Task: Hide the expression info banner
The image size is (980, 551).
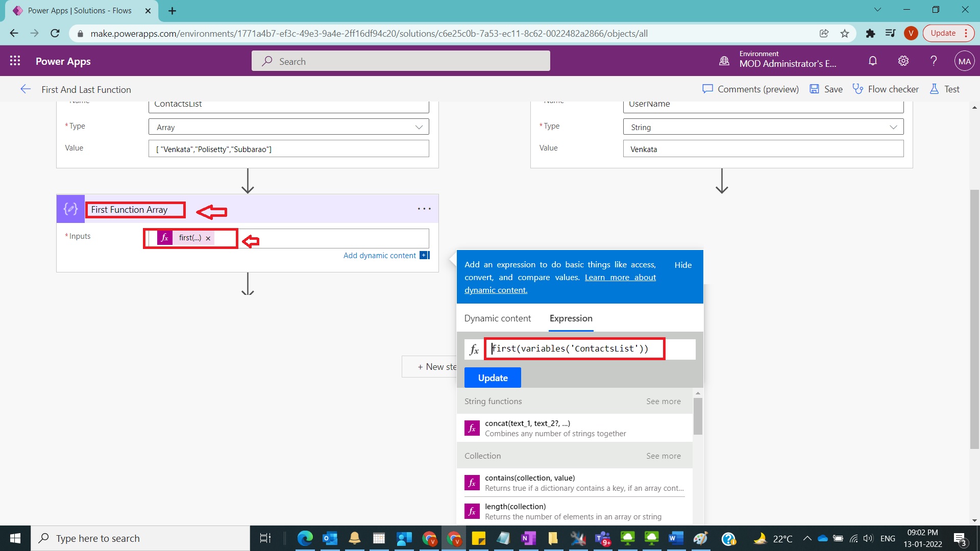Action: pyautogui.click(x=682, y=265)
